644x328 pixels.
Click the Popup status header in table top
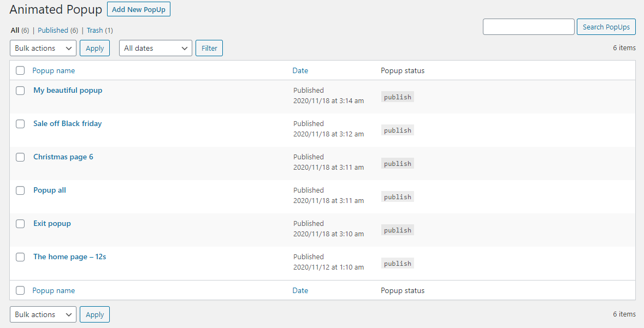point(403,70)
